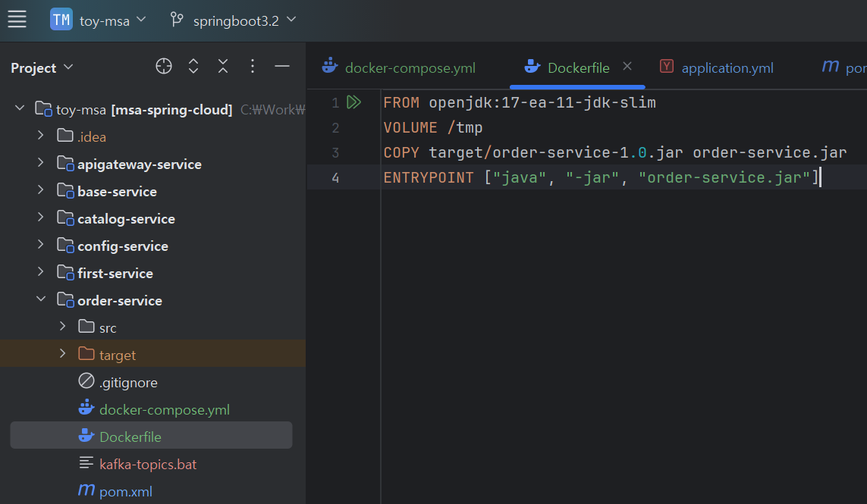The width and height of the screenshot is (867, 504).
Task: Click line number 4 in gutter
Action: (x=335, y=177)
